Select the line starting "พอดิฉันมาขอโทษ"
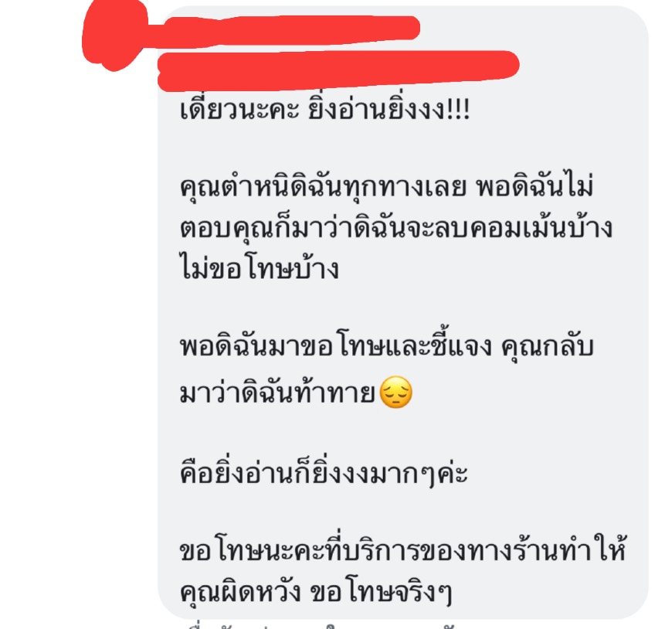This screenshot has height=629, width=672. coord(386,345)
